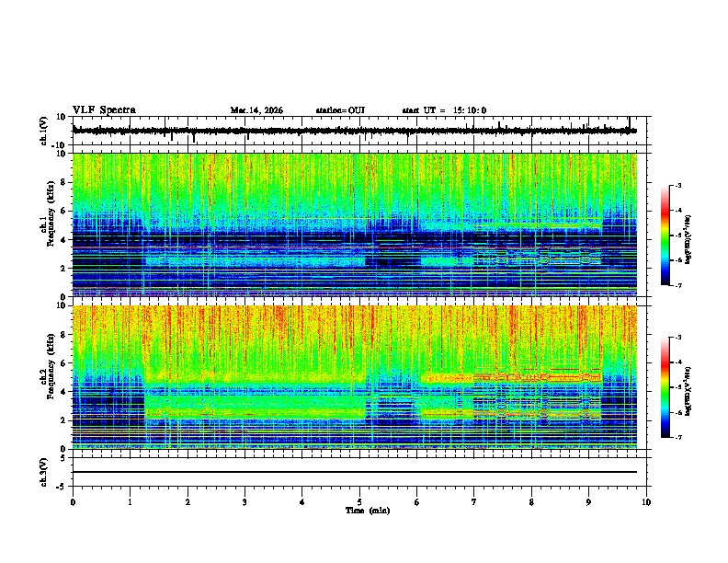Click inside the ch.2 spectrogram panel
The height and width of the screenshot is (563, 728).
(x=355, y=377)
